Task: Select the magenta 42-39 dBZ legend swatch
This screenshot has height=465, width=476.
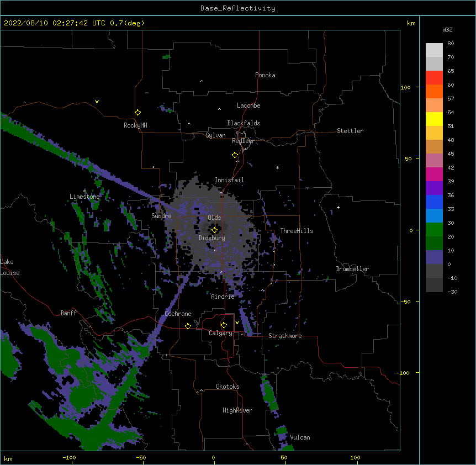Action: (x=434, y=174)
